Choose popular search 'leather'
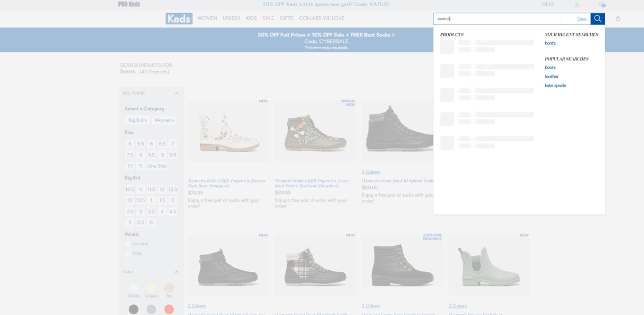This screenshot has height=315, width=644. 551,76
